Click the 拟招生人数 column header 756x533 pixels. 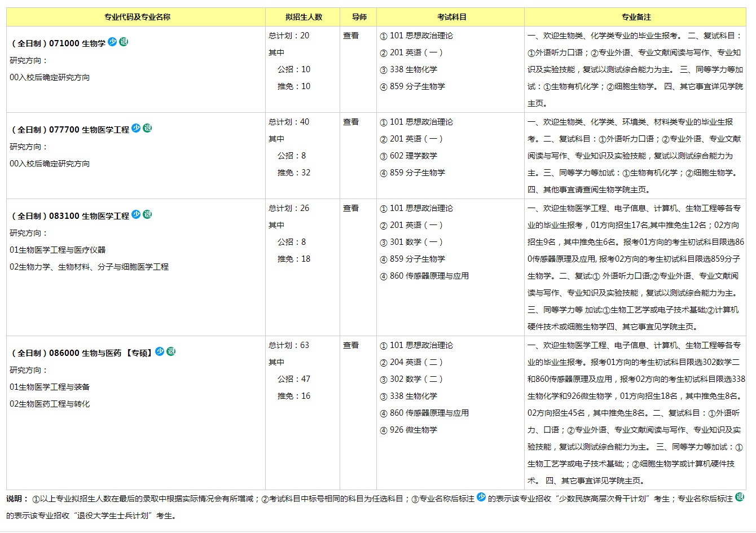click(304, 17)
